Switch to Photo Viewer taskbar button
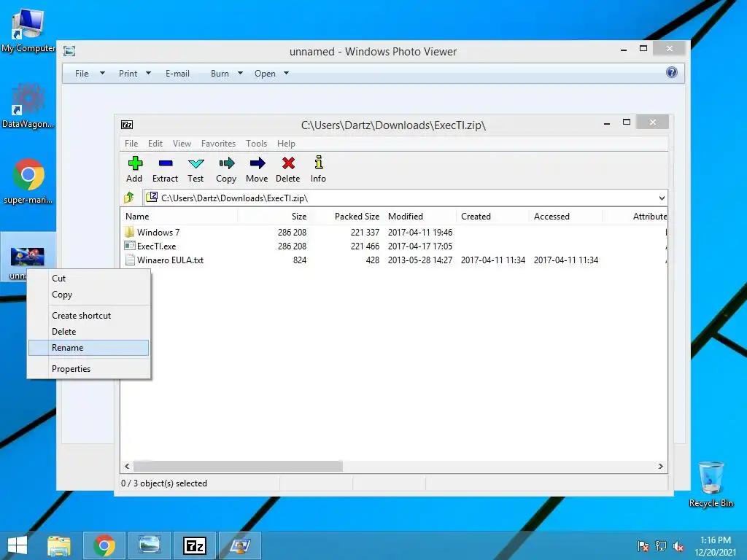 (150, 545)
